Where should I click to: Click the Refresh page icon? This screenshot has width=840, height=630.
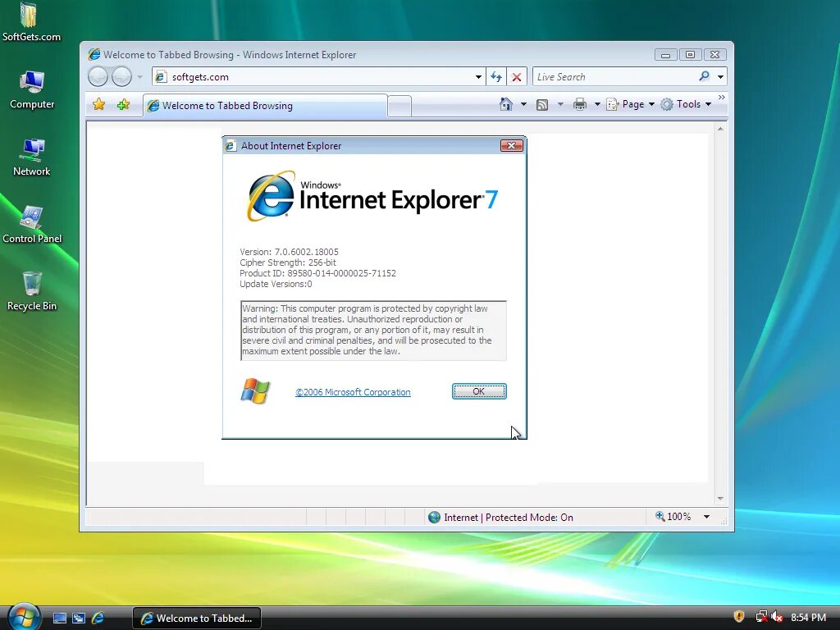496,76
